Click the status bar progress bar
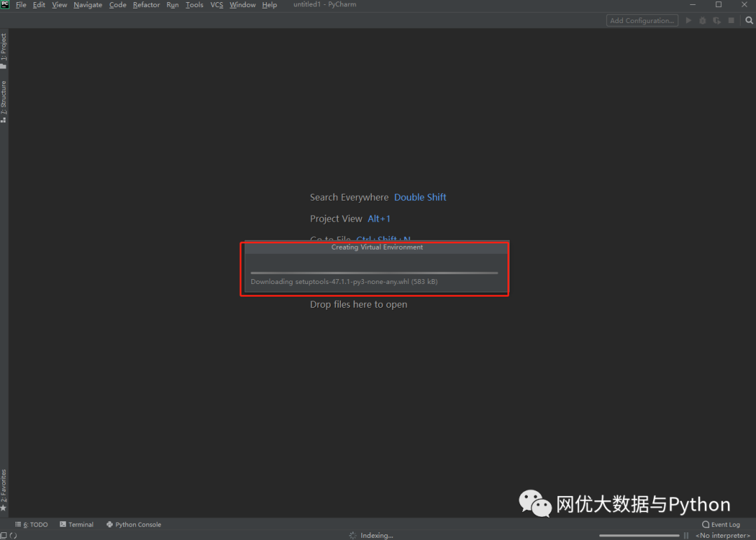The height and width of the screenshot is (540, 756). [x=639, y=535]
